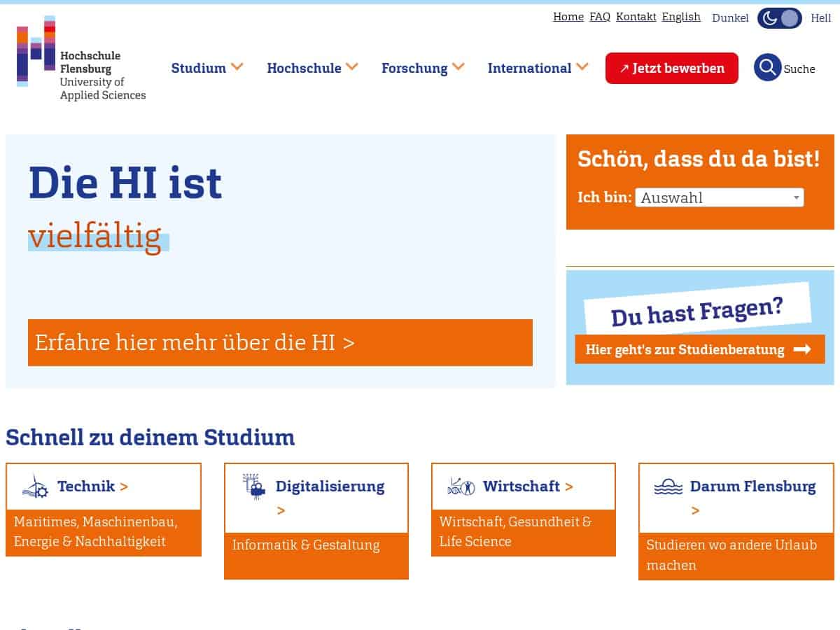The height and width of the screenshot is (630, 840).
Task: Expand the Studium menu chevron
Action: point(237,66)
